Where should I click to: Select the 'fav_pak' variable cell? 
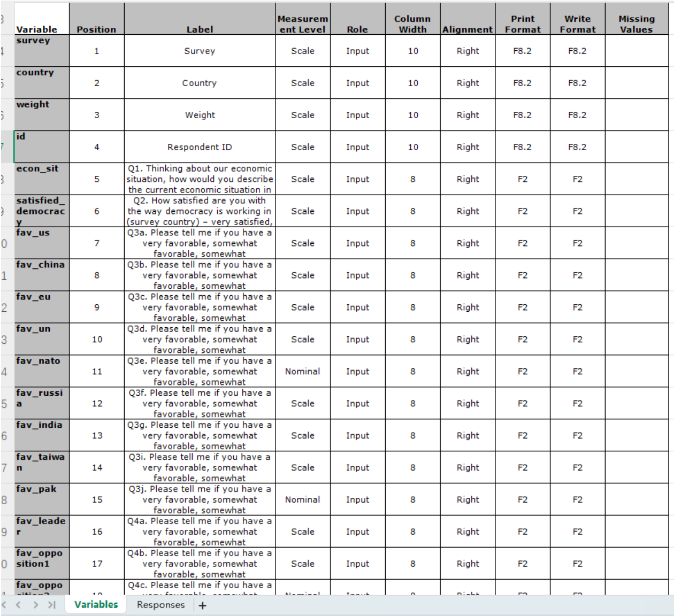tap(42, 500)
